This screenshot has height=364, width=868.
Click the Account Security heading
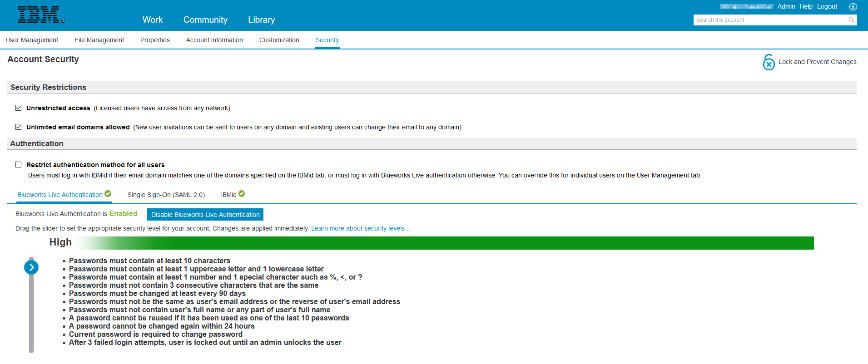pos(43,59)
